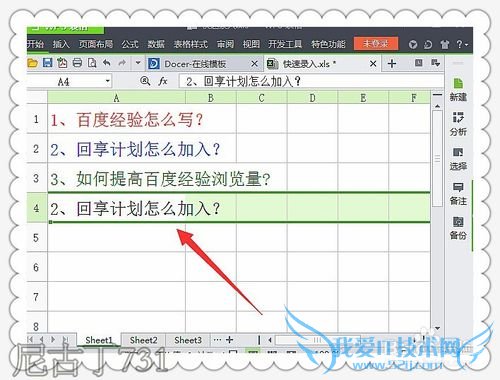The height and width of the screenshot is (380, 500).
Task: Open the 特色功能 ribbon tab
Action: click(x=328, y=44)
